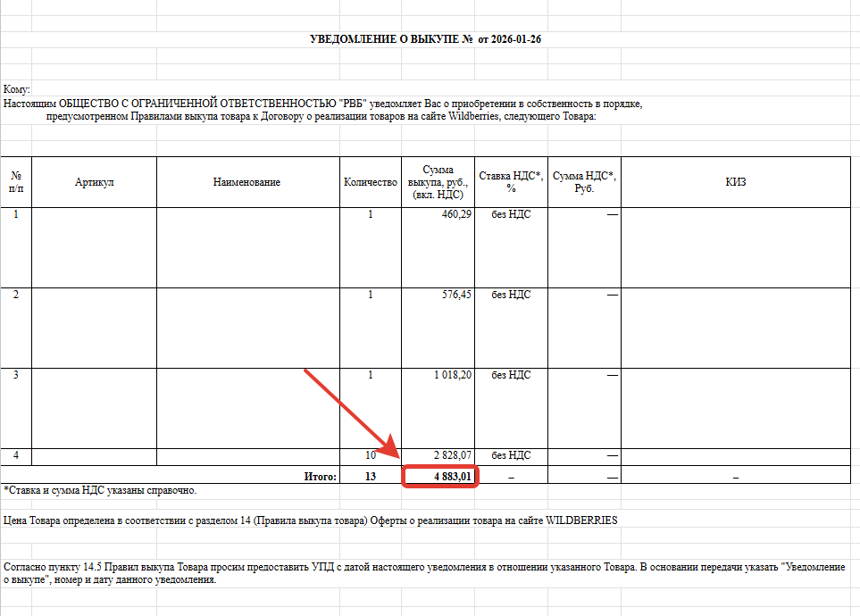860x616 pixels.
Task: Select the "Сумма выкупа, руб." header cell
Action: [x=438, y=182]
